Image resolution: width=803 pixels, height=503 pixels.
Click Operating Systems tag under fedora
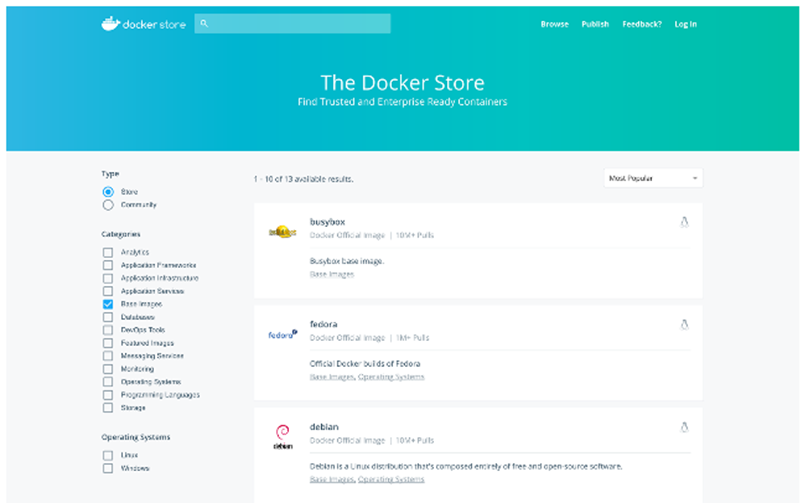(391, 377)
